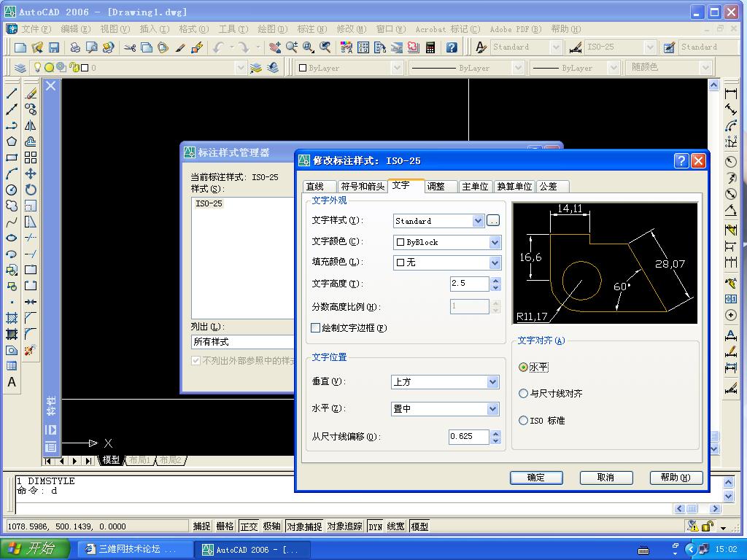Toggle 正交 ortho mode in status bar
Screen dimensions: 747x560
[249, 526]
